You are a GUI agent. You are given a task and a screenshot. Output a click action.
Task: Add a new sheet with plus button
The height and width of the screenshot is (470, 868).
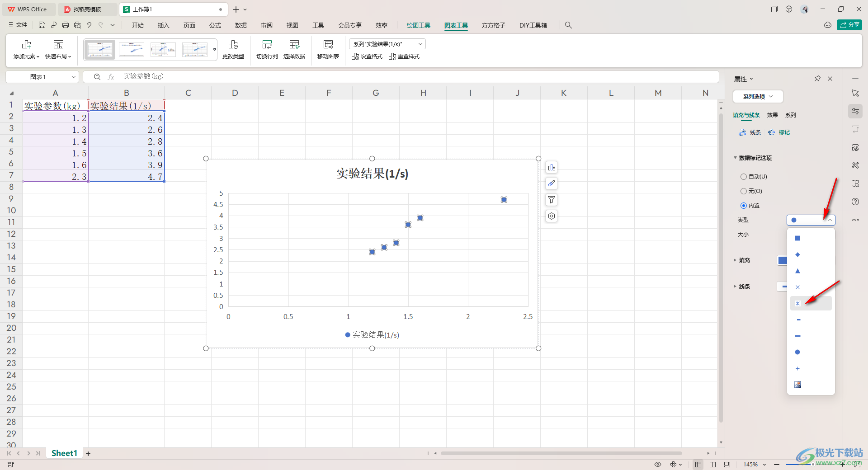88,454
